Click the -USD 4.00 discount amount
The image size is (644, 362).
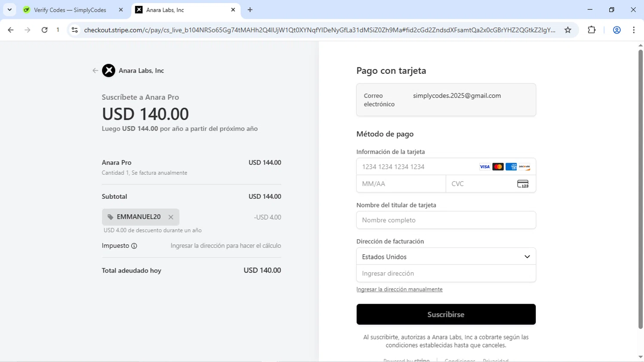pyautogui.click(x=267, y=217)
